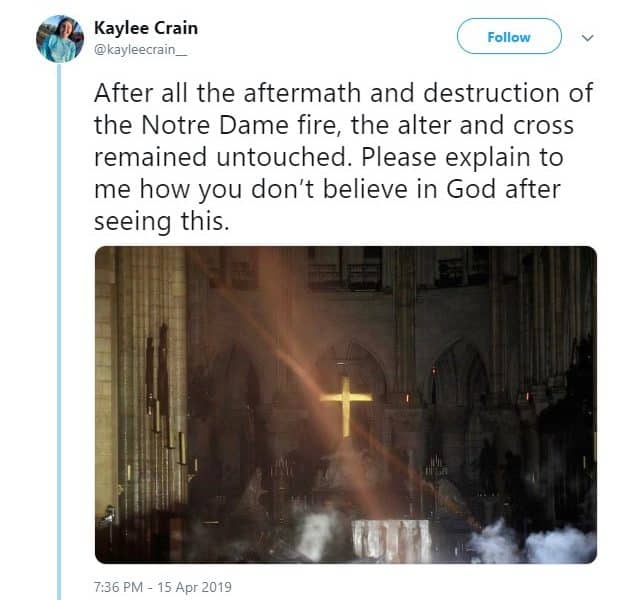Click the tweet text body
Image resolution: width=632 pixels, height=600 pixels.
click(343, 157)
